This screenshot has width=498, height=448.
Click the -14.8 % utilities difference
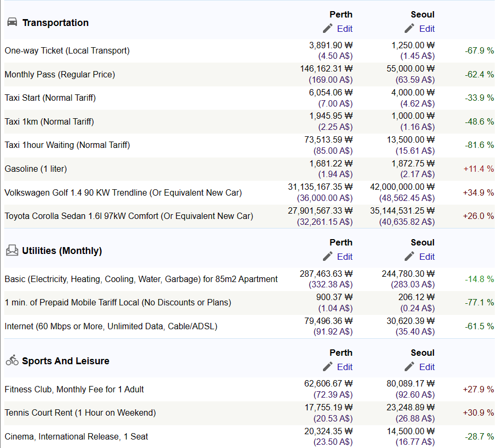coord(479,279)
